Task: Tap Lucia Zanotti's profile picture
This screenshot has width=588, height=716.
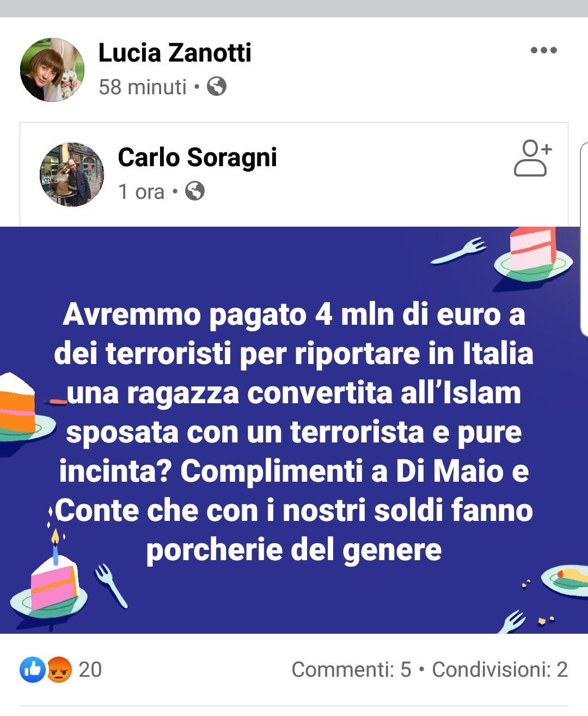Action: click(52, 70)
